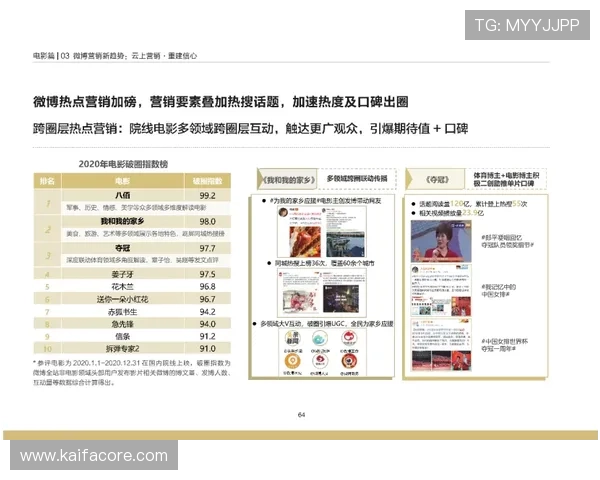
Task: Select the 信条 table row
Action: [132, 336]
